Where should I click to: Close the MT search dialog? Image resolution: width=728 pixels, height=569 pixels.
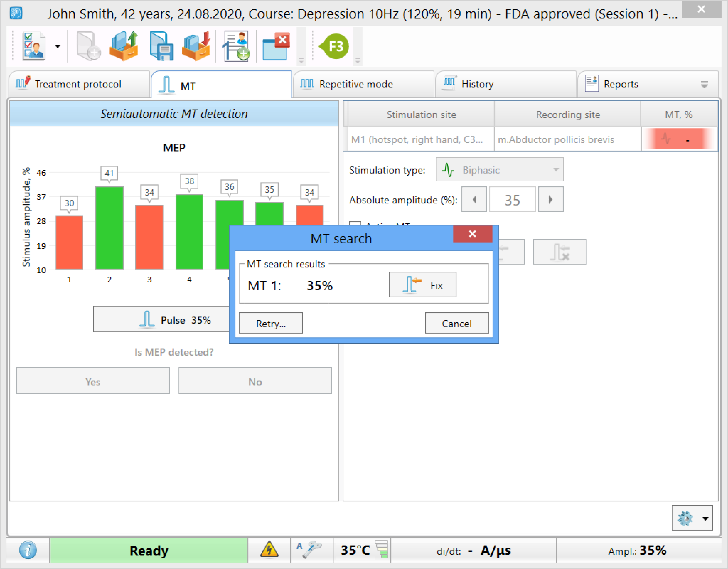[472, 234]
